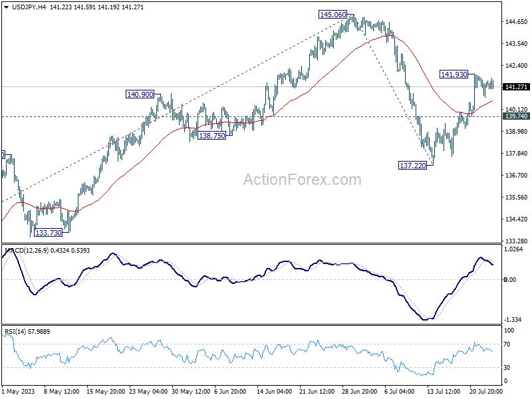Click the 143.540 price axis value
This screenshot has width=532, height=399.
click(516, 44)
